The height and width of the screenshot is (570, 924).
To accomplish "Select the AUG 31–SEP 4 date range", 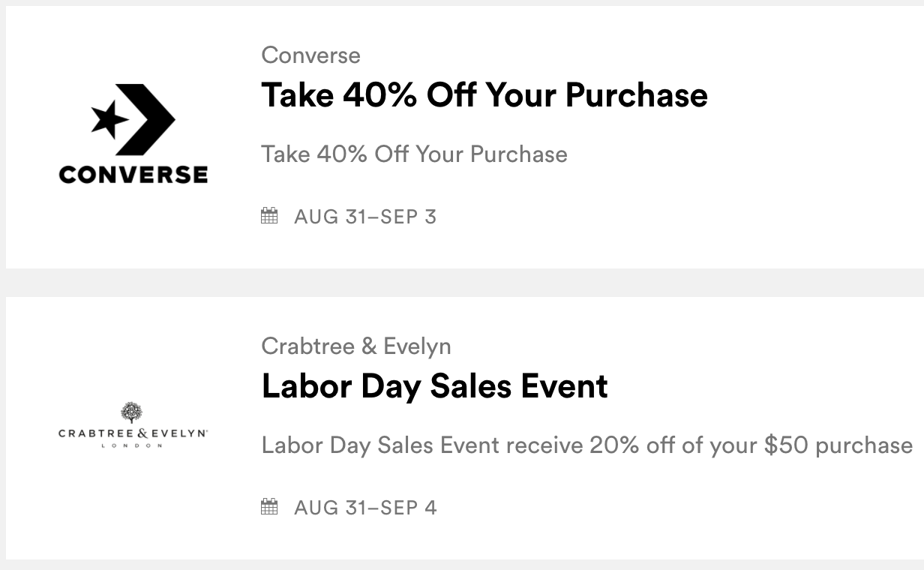I will pyautogui.click(x=364, y=508).
